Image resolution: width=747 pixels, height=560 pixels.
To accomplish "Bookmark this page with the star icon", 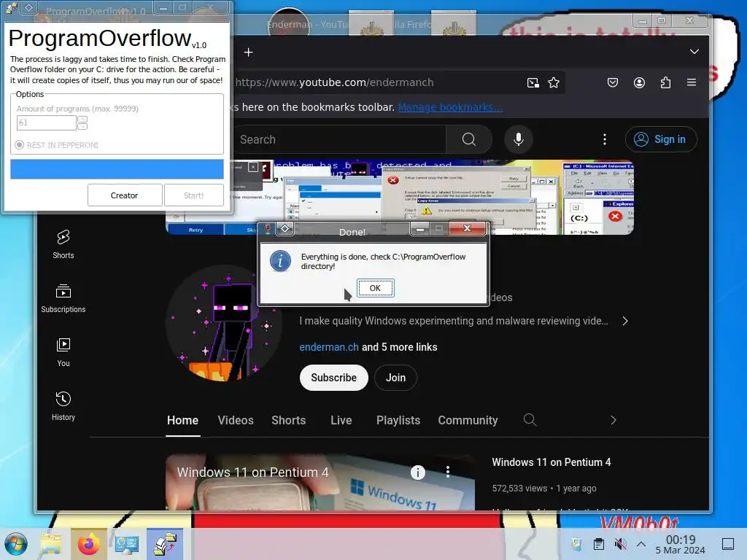I will coord(554,83).
